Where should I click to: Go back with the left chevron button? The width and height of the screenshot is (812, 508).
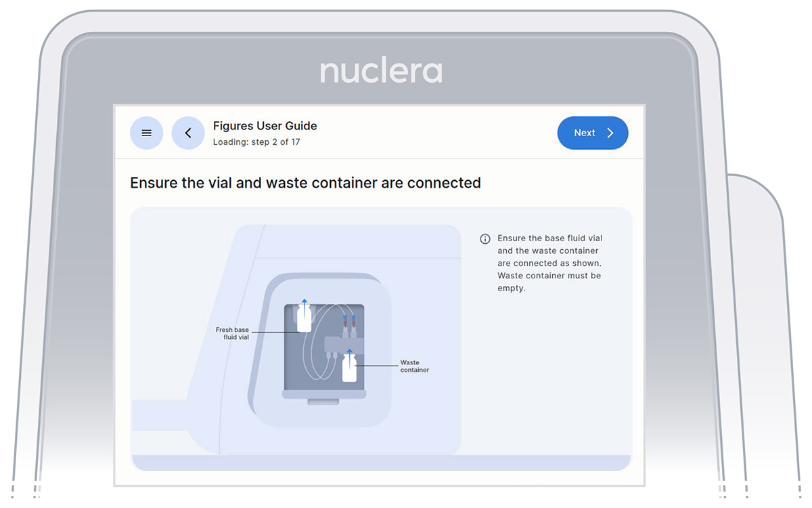pos(188,133)
